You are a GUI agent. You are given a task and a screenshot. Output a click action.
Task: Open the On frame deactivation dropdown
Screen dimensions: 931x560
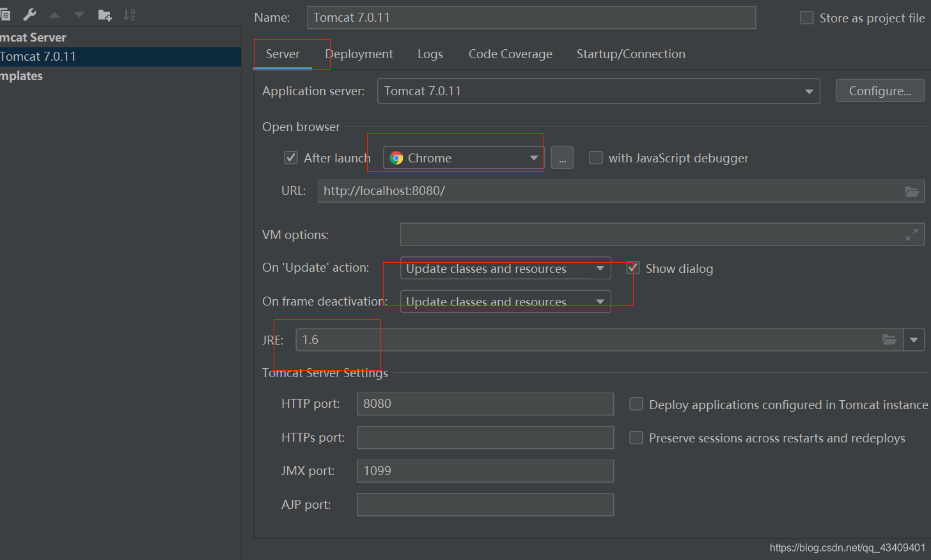tap(505, 302)
